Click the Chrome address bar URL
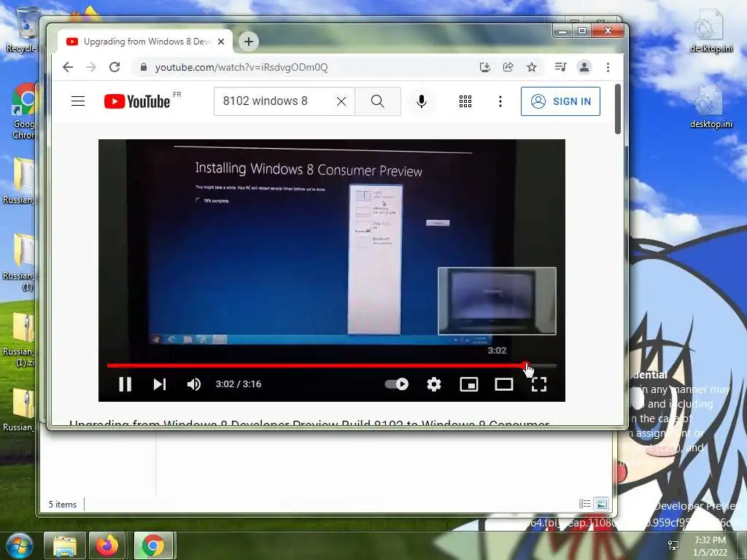The image size is (747, 560). pyautogui.click(x=241, y=67)
